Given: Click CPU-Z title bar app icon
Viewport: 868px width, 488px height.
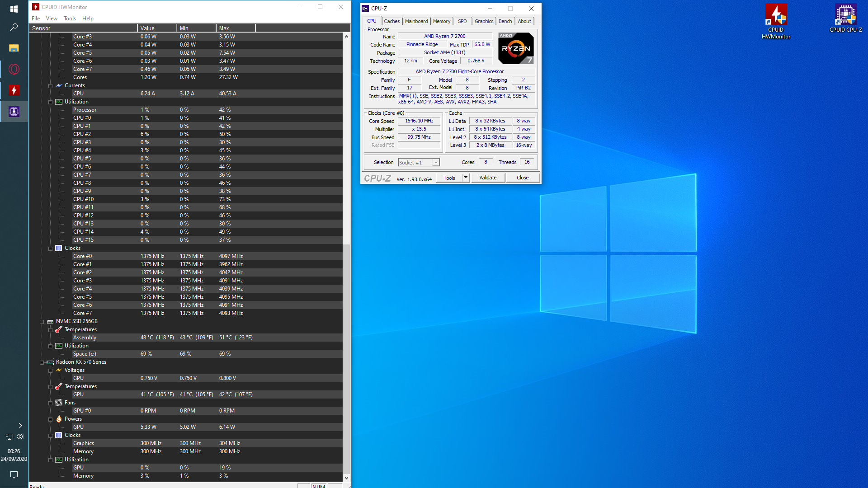Looking at the screenshot, I should (x=365, y=8).
